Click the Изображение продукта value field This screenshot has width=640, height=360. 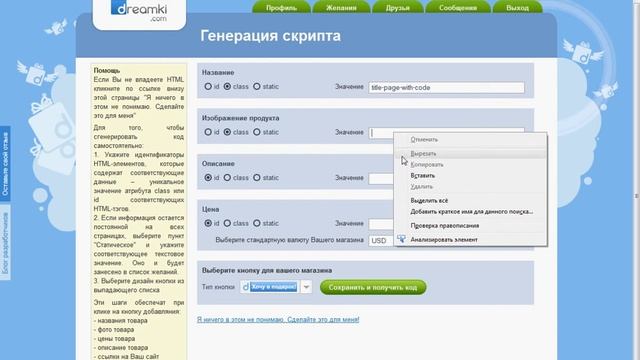tap(382, 133)
